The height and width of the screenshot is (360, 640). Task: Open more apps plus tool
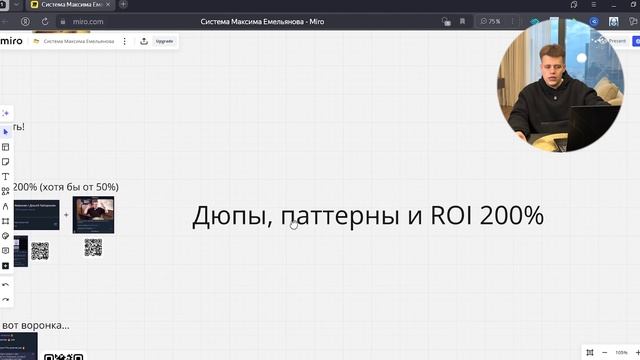[5, 266]
